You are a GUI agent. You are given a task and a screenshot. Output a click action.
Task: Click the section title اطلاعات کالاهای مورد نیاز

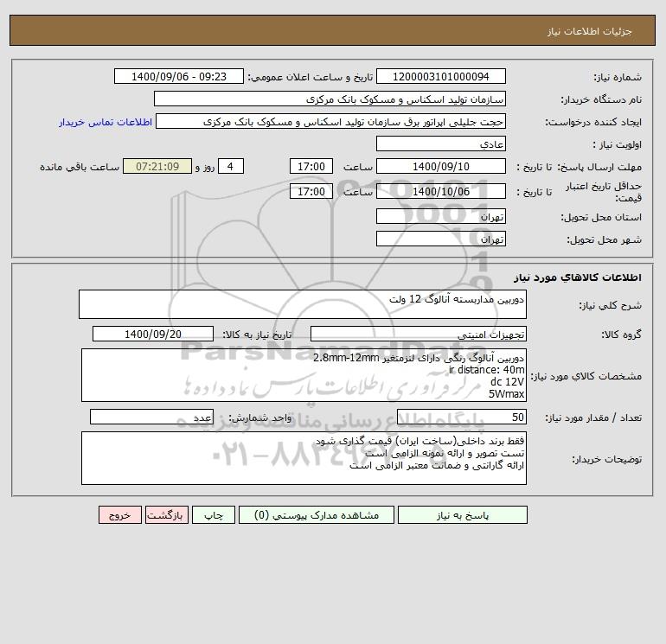pos(577,277)
